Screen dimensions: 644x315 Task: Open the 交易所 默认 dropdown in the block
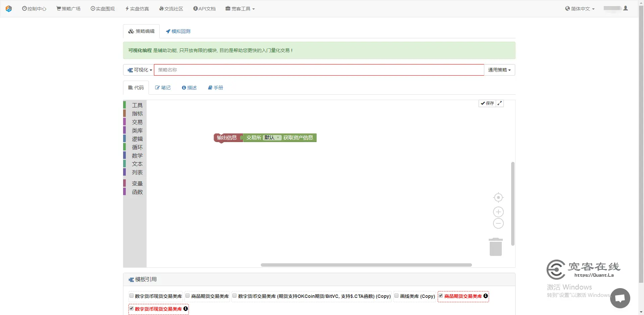(272, 137)
